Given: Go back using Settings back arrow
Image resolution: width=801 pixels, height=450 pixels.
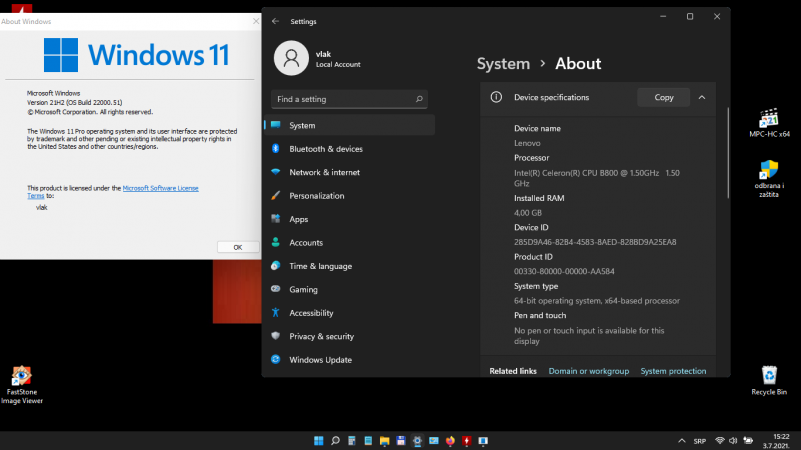Looking at the screenshot, I should pyautogui.click(x=275, y=21).
